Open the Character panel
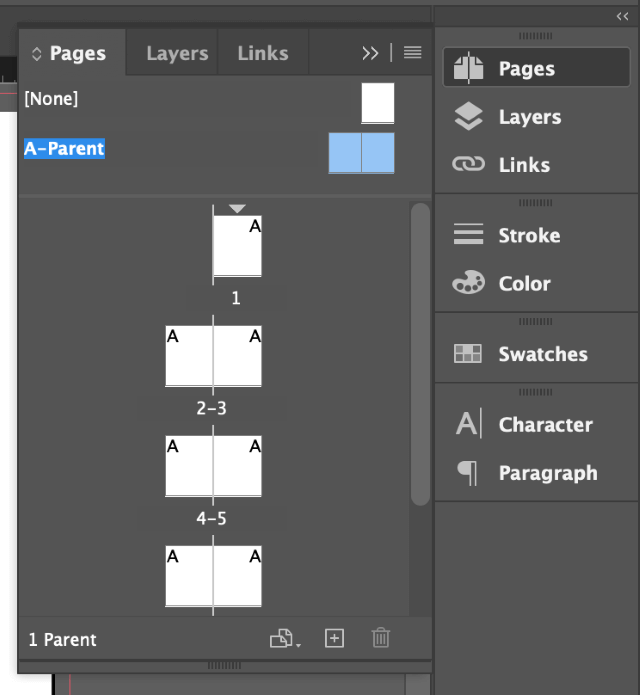 point(536,424)
